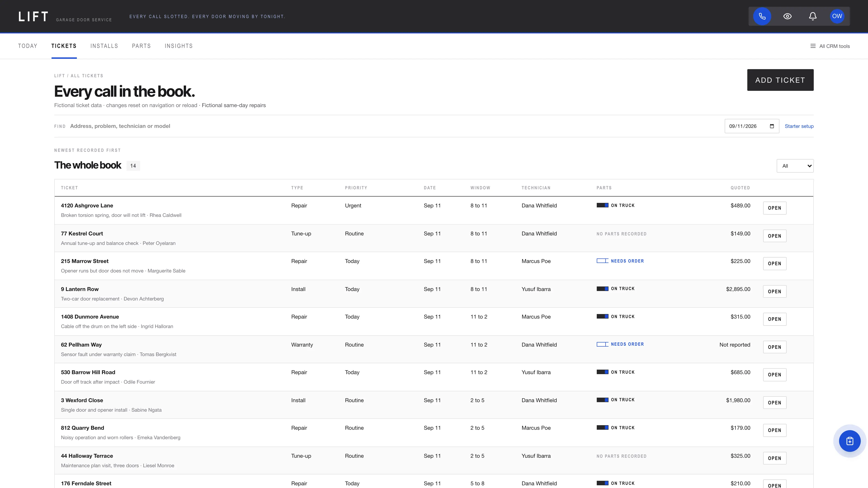Click the floating clipboard add button
This screenshot has width=868, height=488.
point(849,441)
